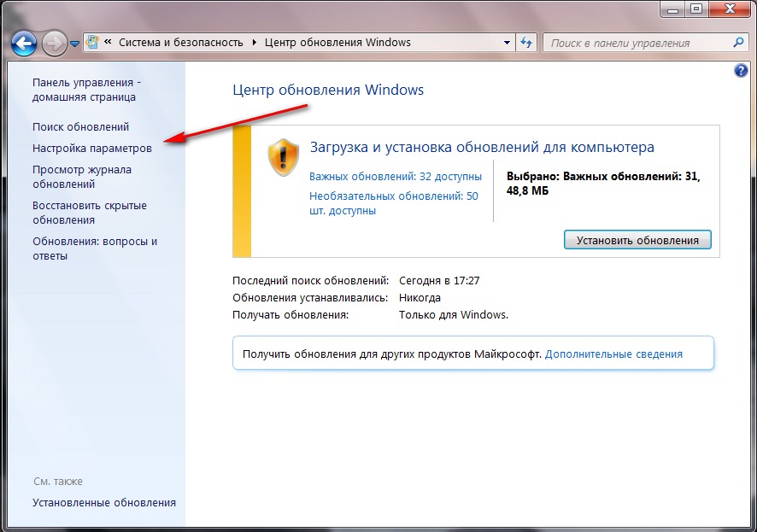Open 'Система и безопасность' breadcrumb

(181, 43)
